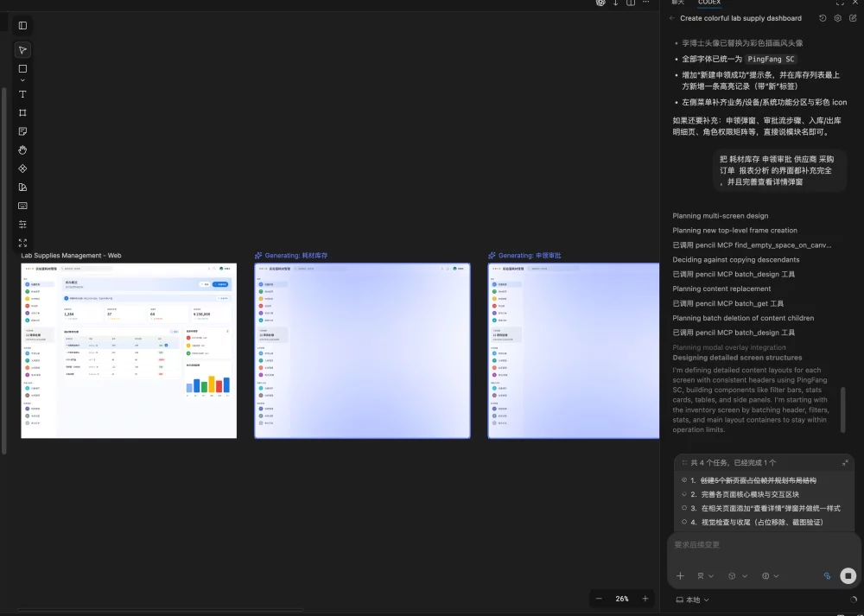Click the Designing detailed screen structures heading

737,358
